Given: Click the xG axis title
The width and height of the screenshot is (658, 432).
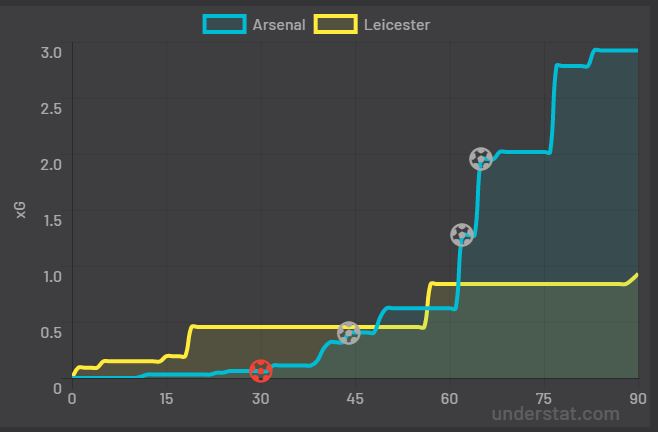Looking at the screenshot, I should tap(21, 210).
